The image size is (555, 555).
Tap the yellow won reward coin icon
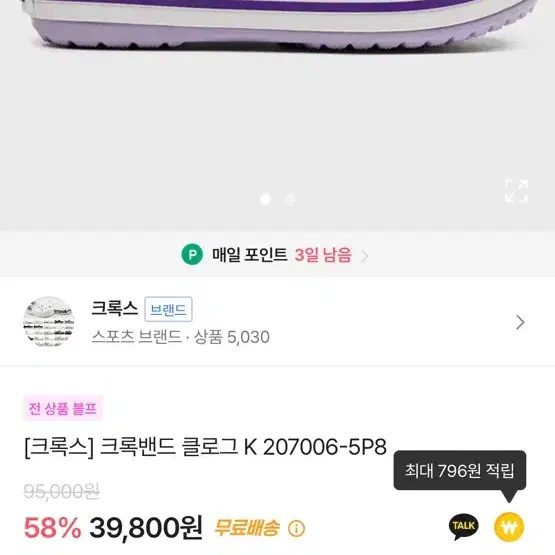point(509,527)
